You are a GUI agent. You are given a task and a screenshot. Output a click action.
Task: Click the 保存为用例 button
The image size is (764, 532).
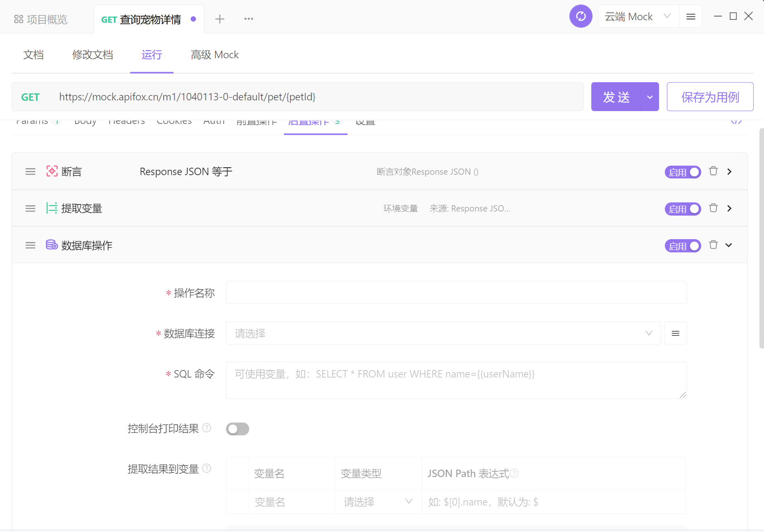coord(710,97)
